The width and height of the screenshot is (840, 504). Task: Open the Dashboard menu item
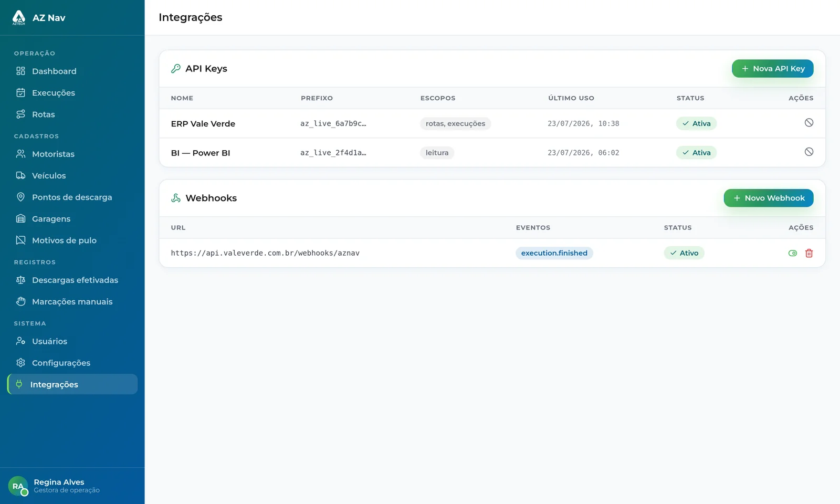coord(72,71)
